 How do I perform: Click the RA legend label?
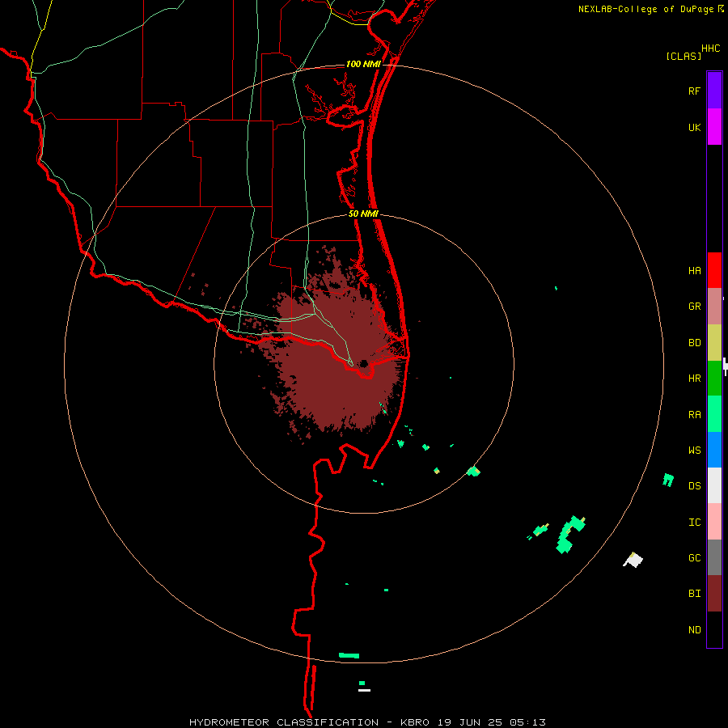pyautogui.click(x=694, y=414)
